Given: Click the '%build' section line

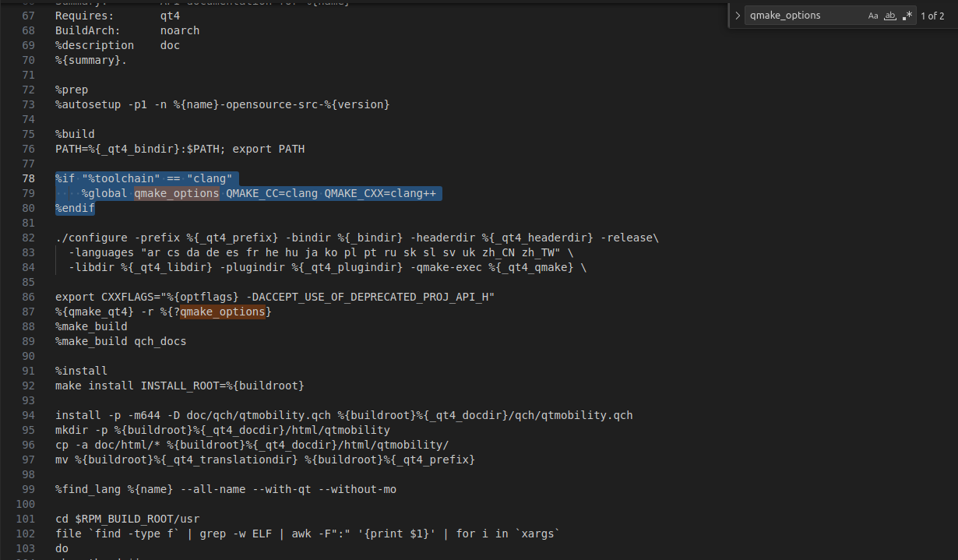Looking at the screenshot, I should [75, 134].
